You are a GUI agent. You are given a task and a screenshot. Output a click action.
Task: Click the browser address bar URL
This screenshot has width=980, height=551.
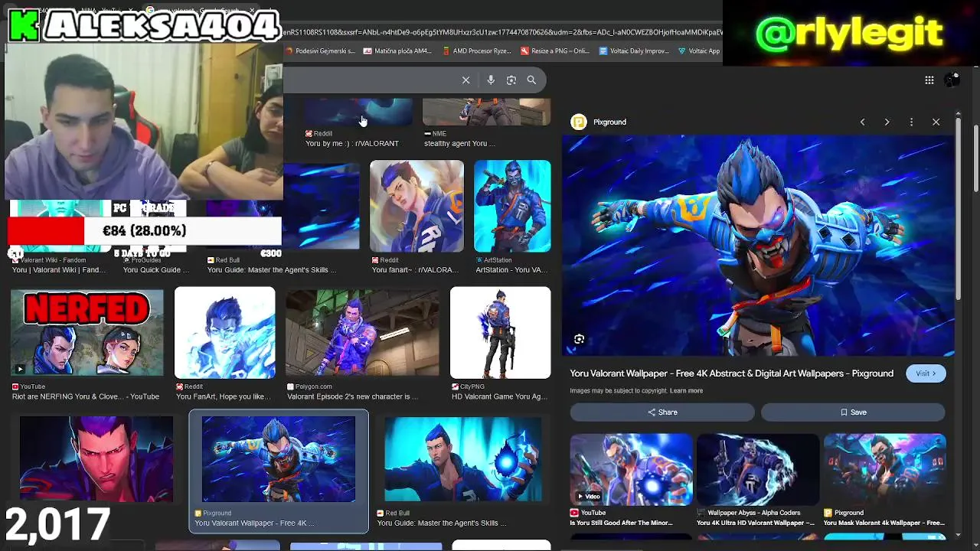(502, 32)
